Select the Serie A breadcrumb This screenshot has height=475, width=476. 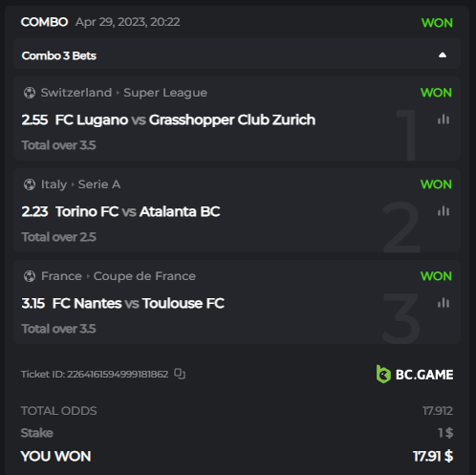pos(99,184)
